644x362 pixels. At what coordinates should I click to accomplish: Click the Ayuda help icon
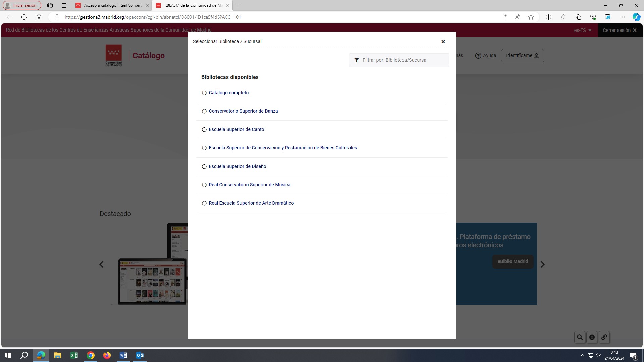click(478, 56)
